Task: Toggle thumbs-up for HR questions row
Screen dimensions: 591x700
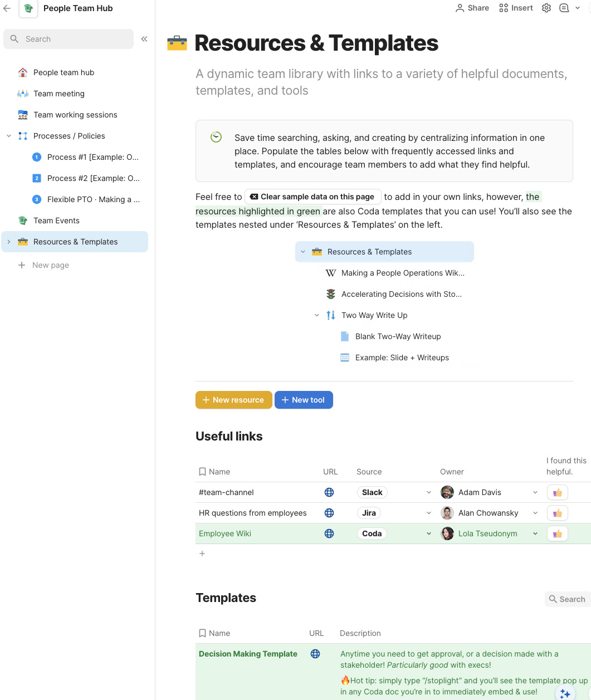Action: tap(557, 513)
